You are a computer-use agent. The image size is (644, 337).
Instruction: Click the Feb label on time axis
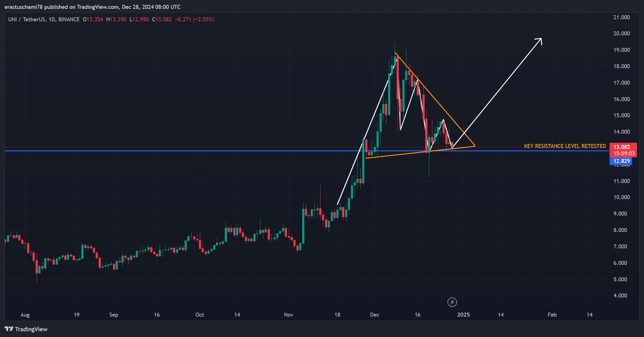tap(552, 315)
